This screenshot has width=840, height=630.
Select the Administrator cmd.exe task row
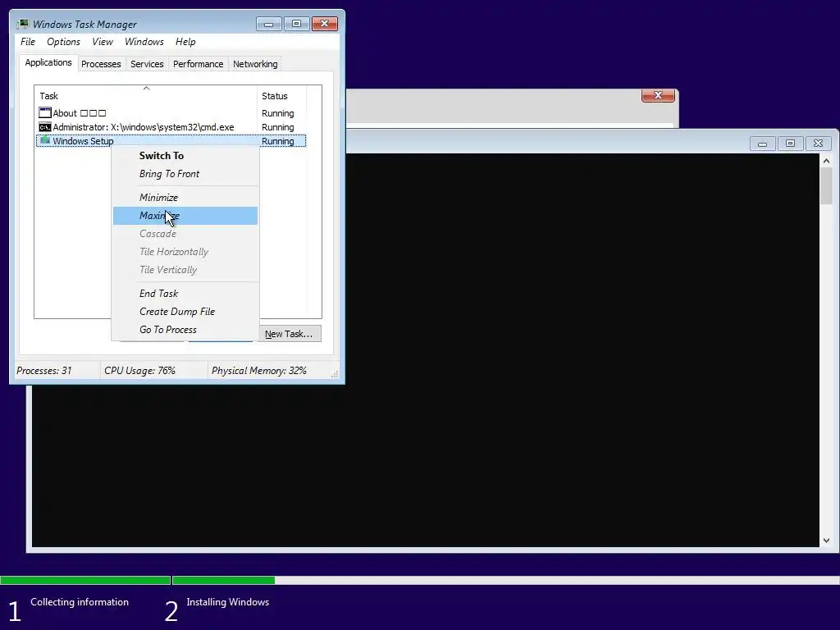coord(171,127)
